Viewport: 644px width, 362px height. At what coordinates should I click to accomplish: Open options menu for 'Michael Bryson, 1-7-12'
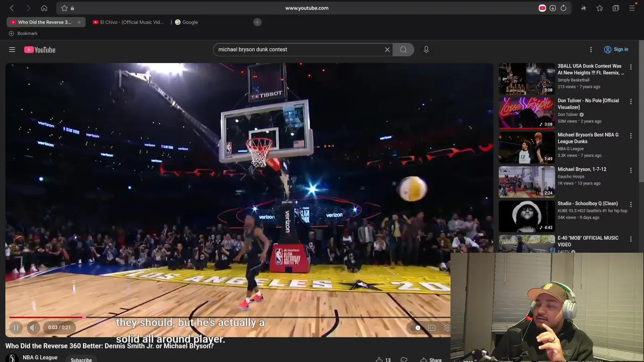pyautogui.click(x=631, y=170)
